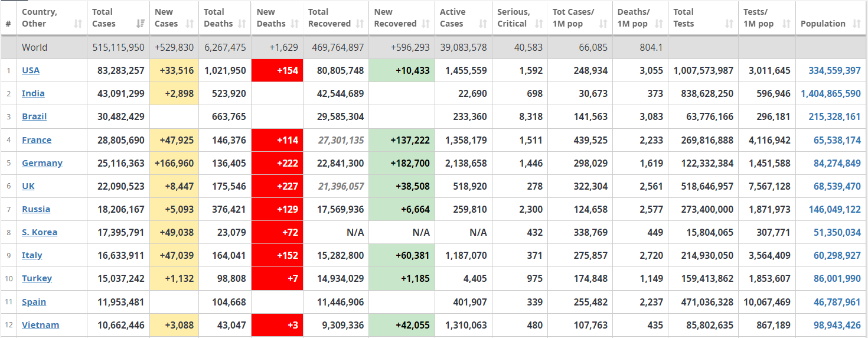Sort by Tot Cases/1M pop arrows
Image resolution: width=868 pixels, height=338 pixels.
603,24
